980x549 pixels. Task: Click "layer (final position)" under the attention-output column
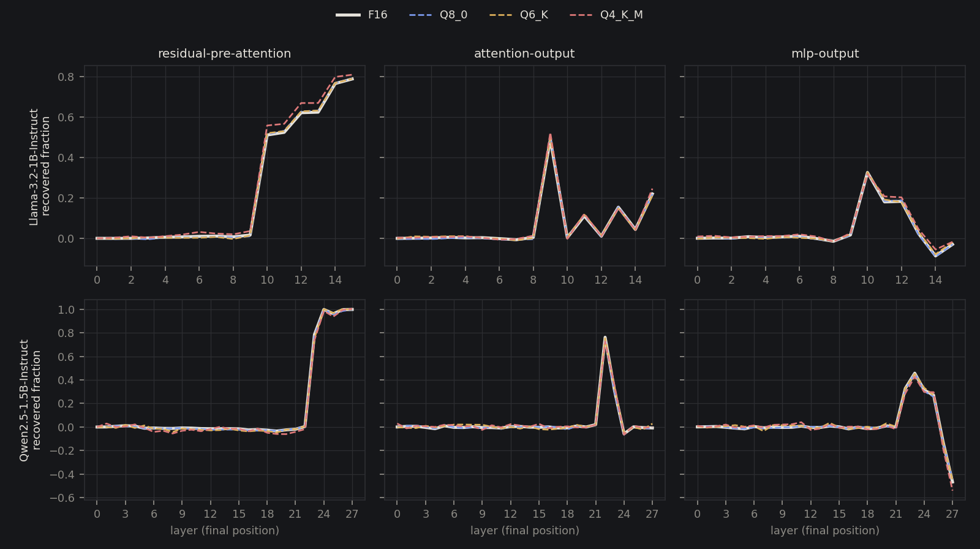525,531
